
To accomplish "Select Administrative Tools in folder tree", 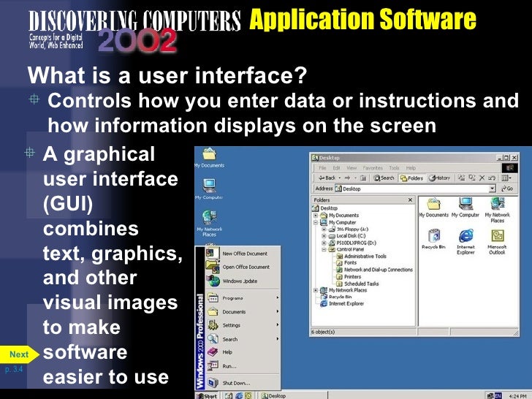I will coord(361,256).
